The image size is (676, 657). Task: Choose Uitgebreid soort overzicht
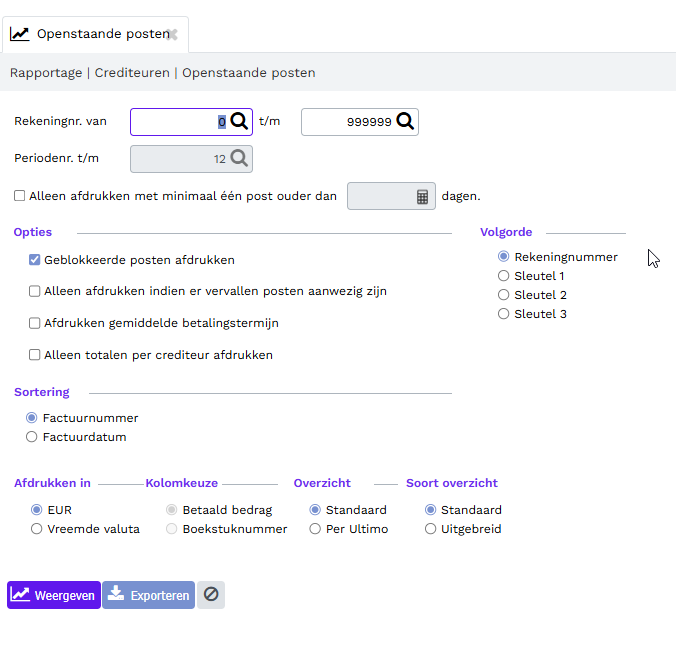click(430, 529)
